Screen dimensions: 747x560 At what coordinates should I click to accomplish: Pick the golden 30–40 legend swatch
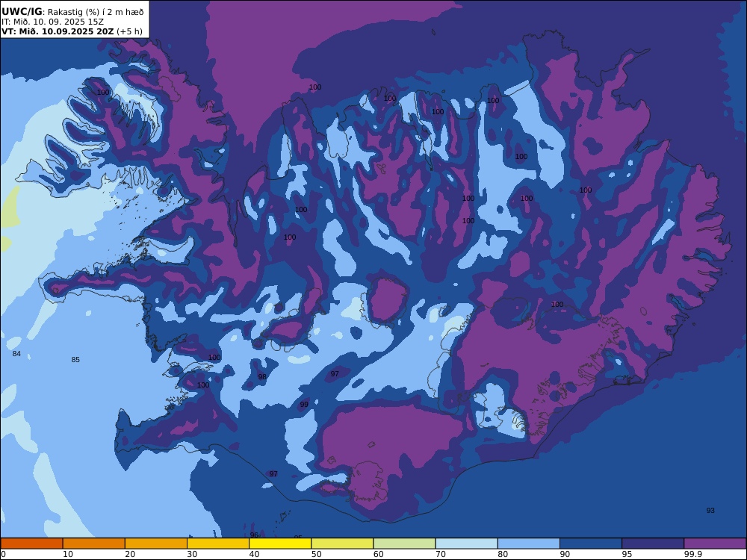(218, 544)
